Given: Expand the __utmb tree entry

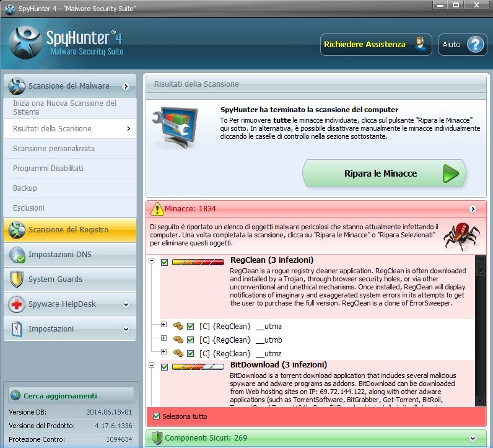Looking at the screenshot, I should [x=164, y=338].
